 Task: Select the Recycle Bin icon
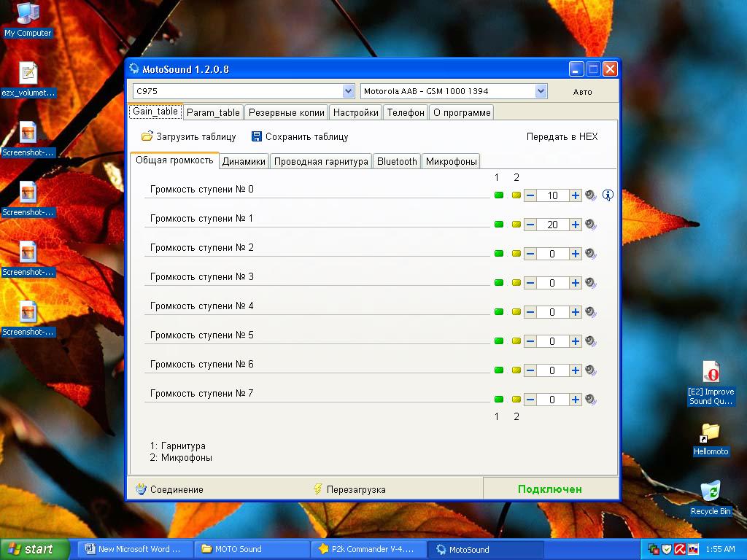pyautogui.click(x=711, y=499)
